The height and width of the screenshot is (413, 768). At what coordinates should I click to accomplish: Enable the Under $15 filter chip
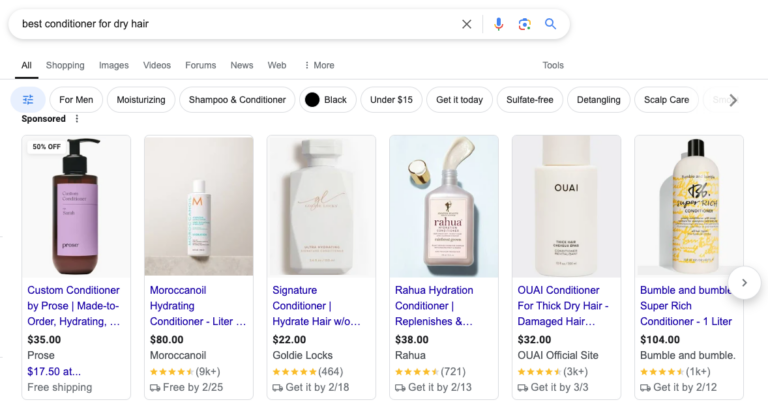(x=391, y=100)
